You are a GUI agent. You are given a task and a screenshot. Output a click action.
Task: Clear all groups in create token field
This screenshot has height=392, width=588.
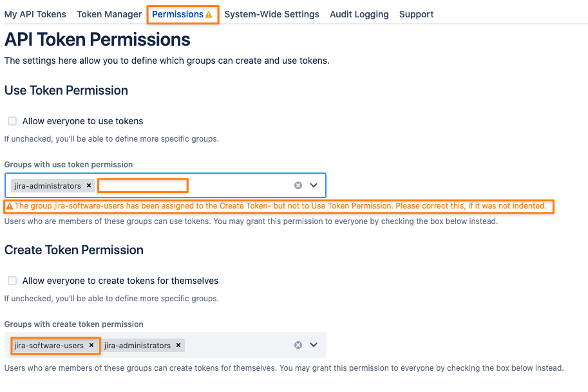[298, 345]
